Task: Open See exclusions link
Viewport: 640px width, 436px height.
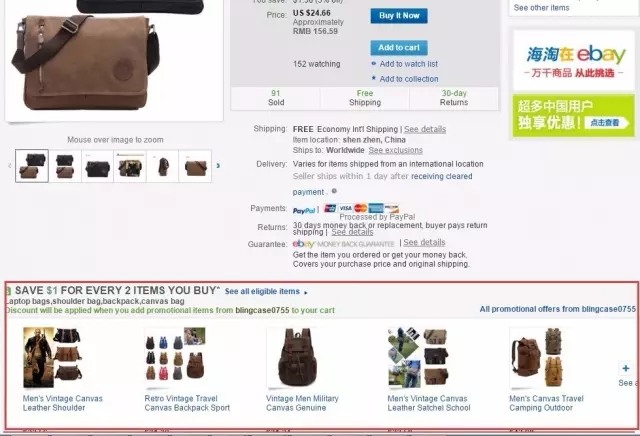Action: coord(396,150)
